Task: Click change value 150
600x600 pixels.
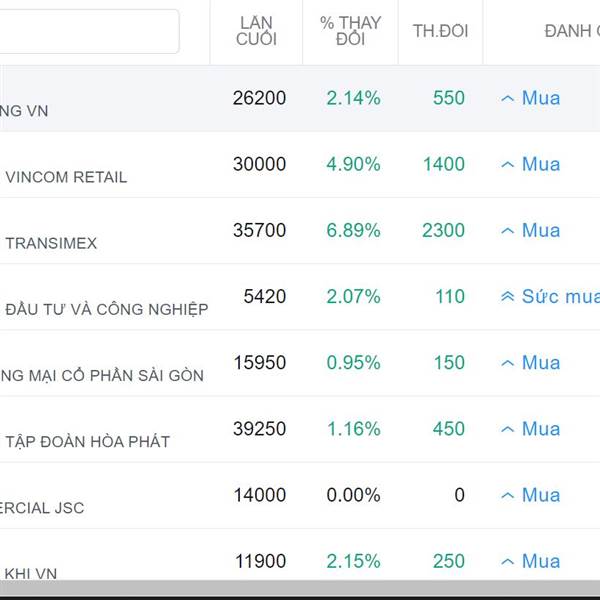Action: [x=449, y=363]
